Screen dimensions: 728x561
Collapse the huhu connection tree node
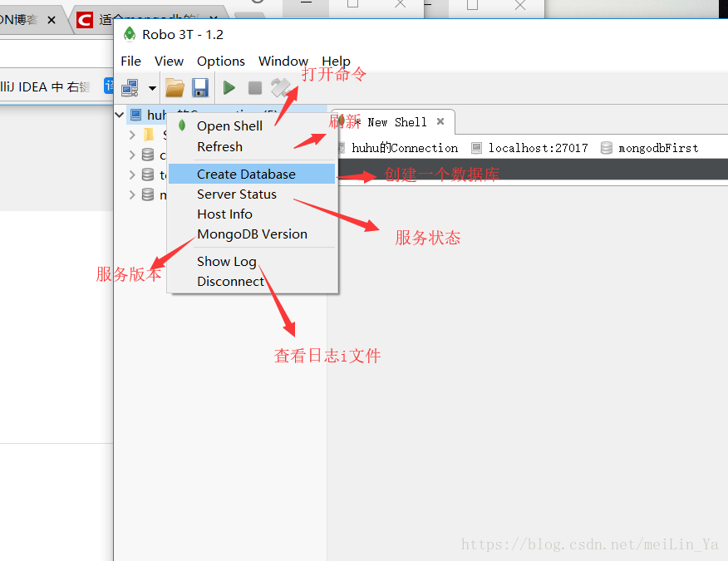pos(120,115)
